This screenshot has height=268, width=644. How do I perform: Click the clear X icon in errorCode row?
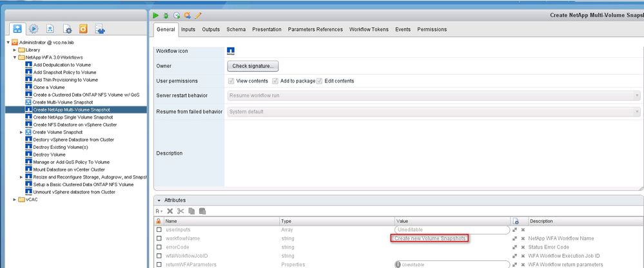point(523,247)
